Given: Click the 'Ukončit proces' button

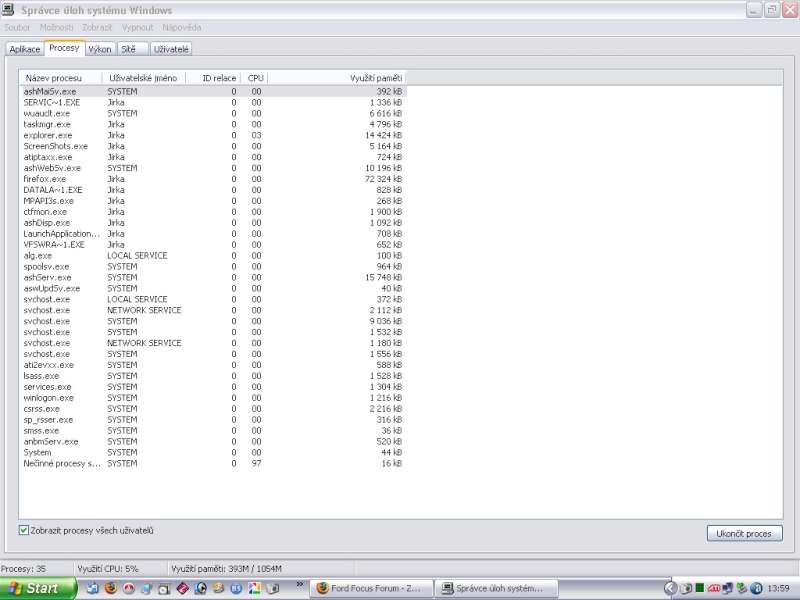Looking at the screenshot, I should point(743,533).
